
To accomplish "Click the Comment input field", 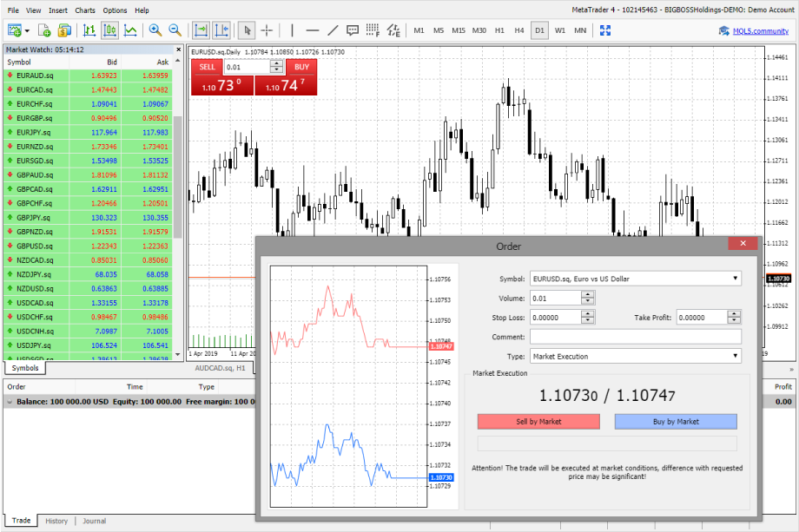I will tap(635, 337).
